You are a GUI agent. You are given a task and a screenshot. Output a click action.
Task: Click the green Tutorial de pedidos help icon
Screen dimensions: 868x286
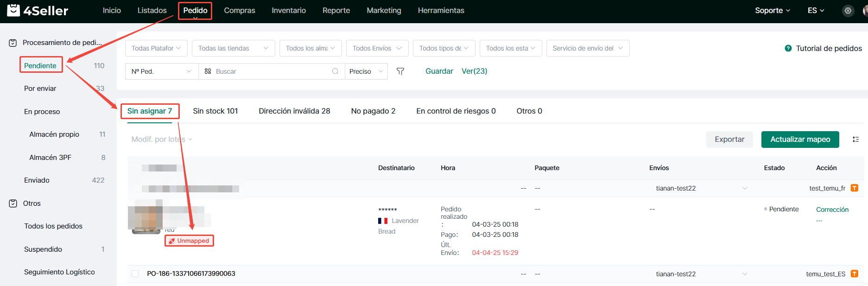point(788,48)
